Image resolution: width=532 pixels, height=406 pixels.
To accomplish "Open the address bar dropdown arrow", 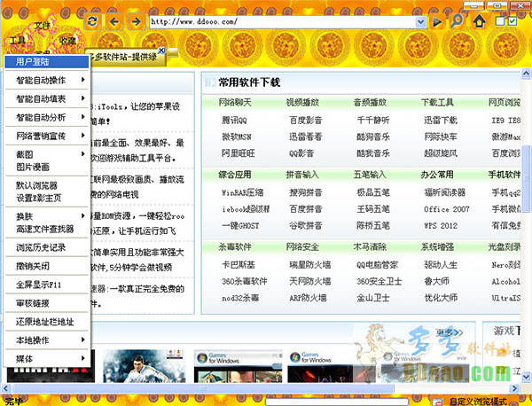I will 420,22.
